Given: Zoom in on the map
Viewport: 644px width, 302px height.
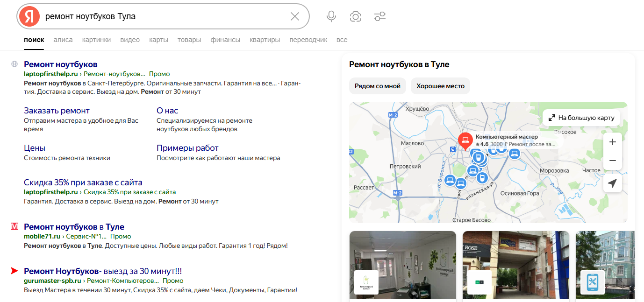Looking at the screenshot, I should 613,142.
